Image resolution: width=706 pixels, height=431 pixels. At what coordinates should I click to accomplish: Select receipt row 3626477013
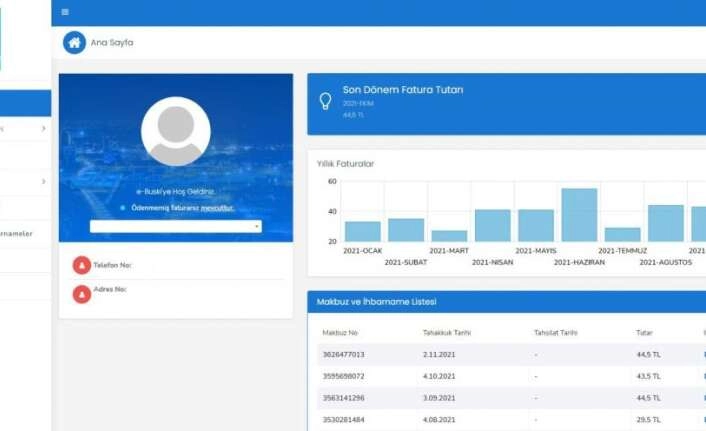click(x=344, y=354)
